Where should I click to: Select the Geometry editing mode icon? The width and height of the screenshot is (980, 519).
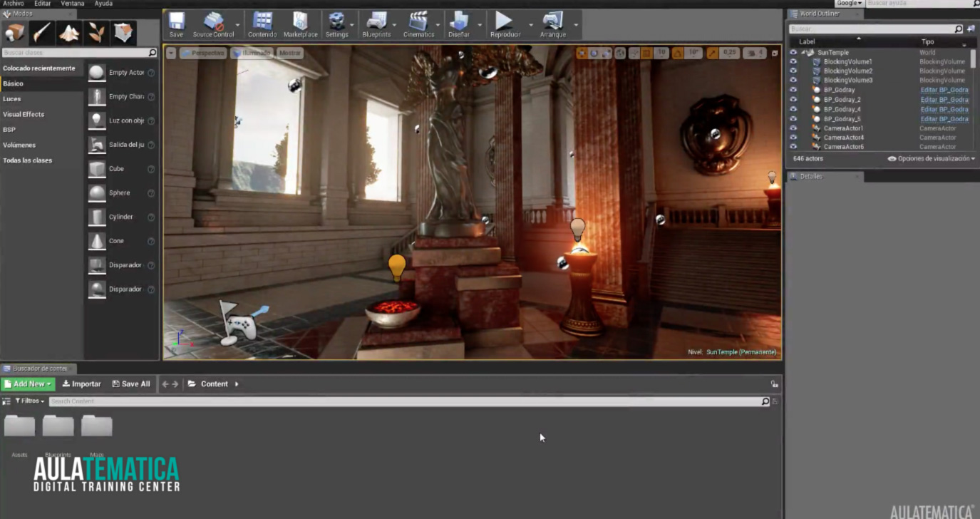tap(123, 32)
